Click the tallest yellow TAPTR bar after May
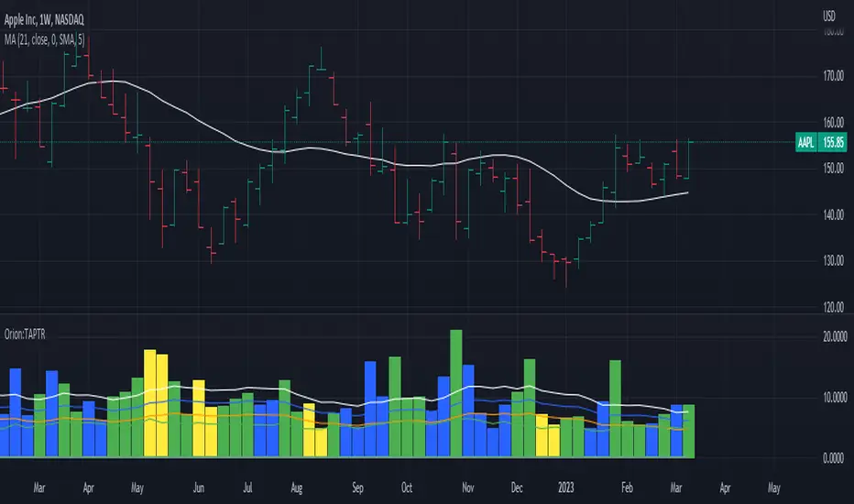 149,403
